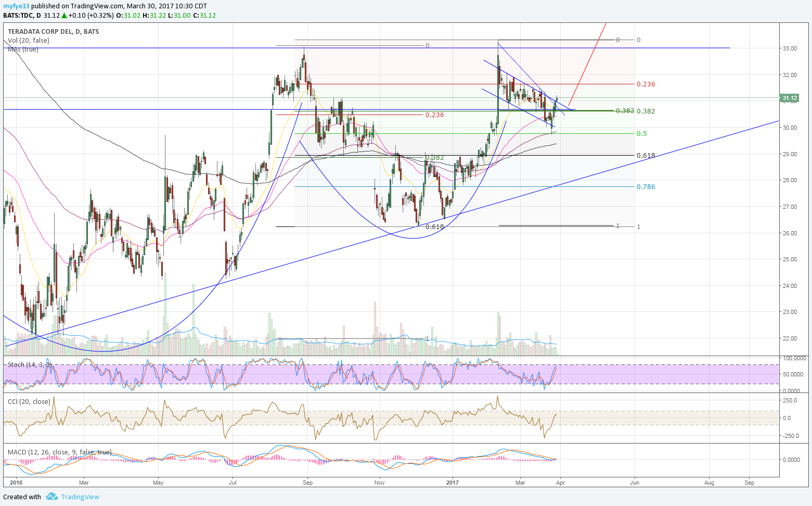Click the 25.00 price axis label
This screenshot has width=812, height=506.
(790, 259)
